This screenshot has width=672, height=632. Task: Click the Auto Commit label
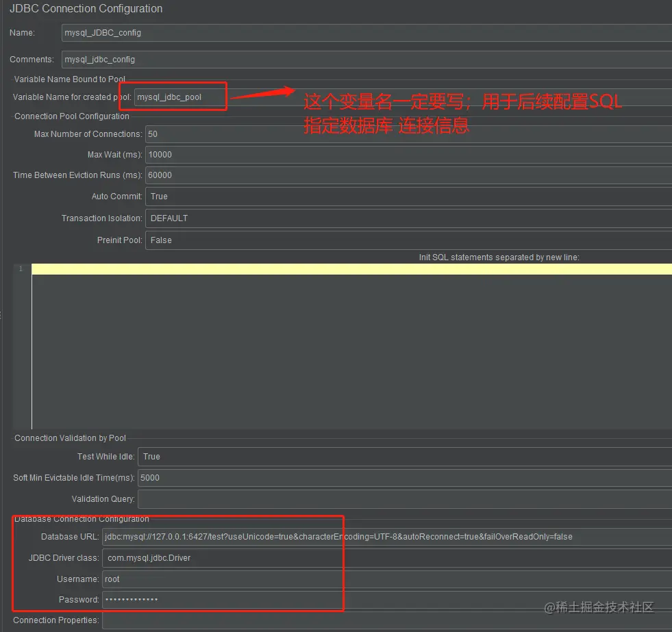tap(116, 197)
